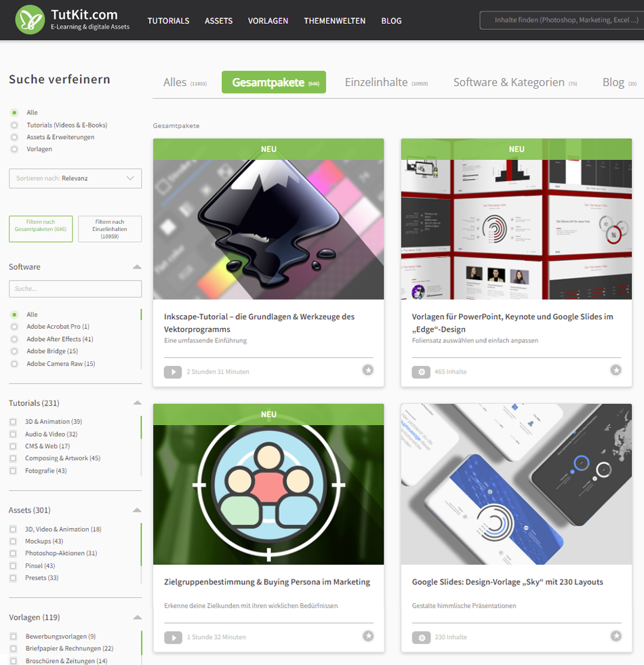Click the play icon on Inkscape-Tutorial card
The height and width of the screenshot is (665, 644).
tap(173, 372)
